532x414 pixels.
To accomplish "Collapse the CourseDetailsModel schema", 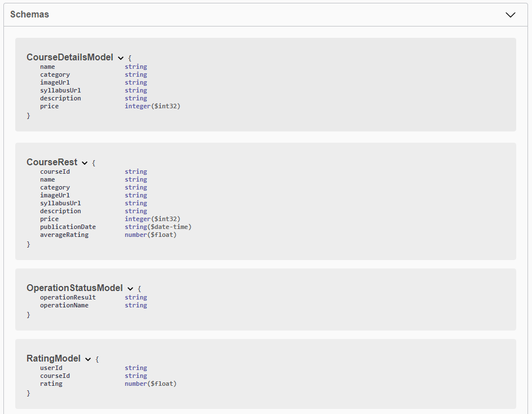I will [x=121, y=57].
